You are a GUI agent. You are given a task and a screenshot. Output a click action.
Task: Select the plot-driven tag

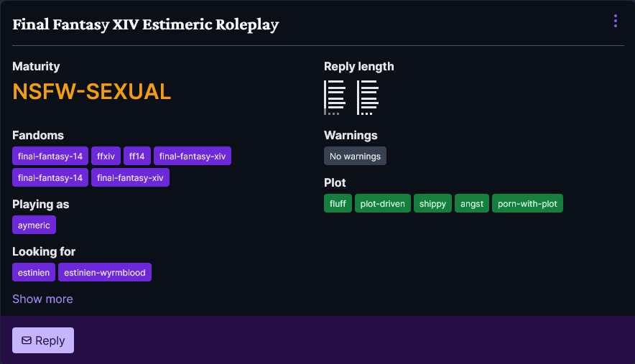coord(383,203)
